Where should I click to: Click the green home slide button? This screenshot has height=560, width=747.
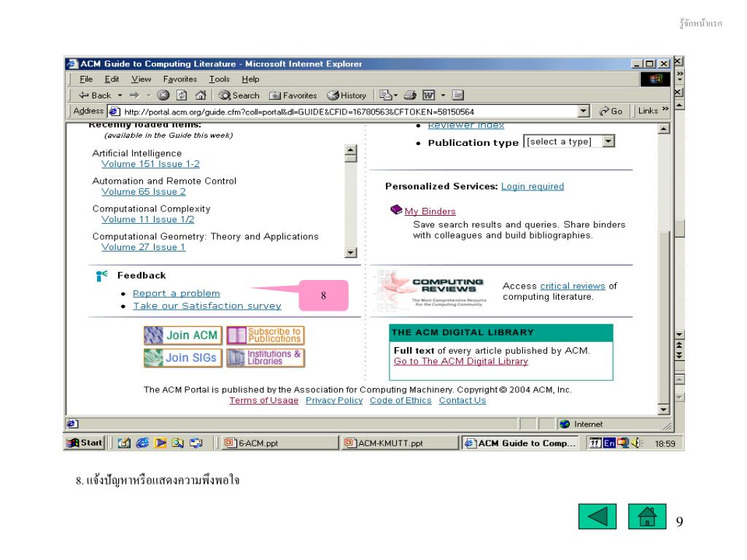[x=647, y=516]
